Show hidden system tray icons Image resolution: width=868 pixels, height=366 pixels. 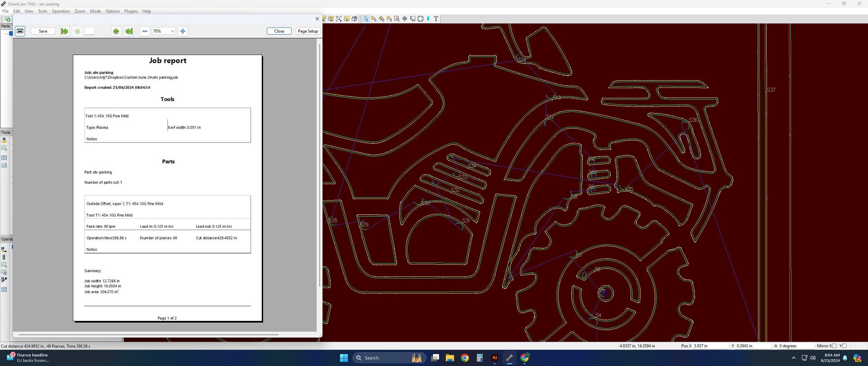pyautogui.click(x=793, y=358)
